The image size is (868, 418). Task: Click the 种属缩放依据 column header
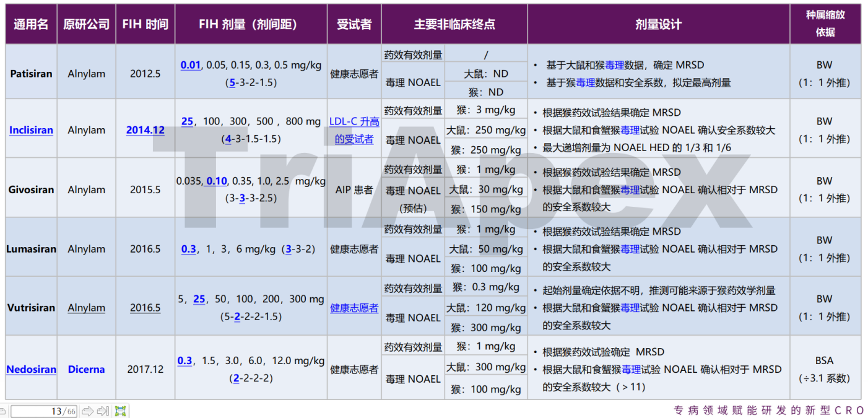[x=825, y=24]
